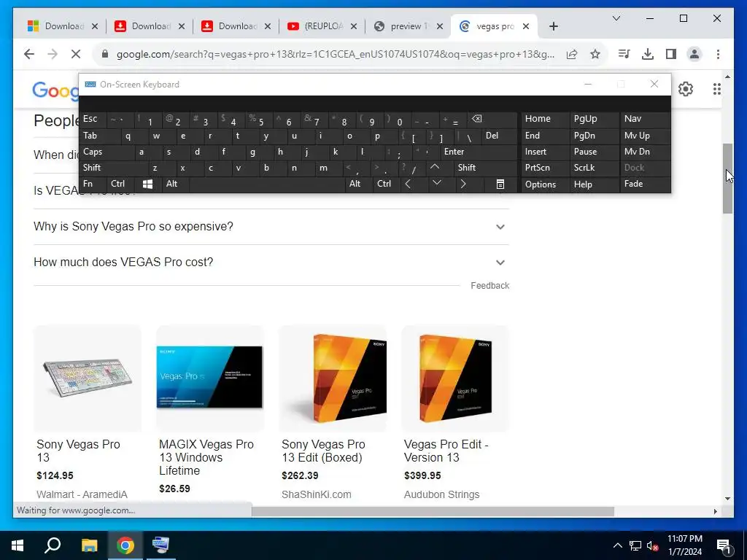This screenshot has height=560, width=747.
Task: Click the Windows key on On-Screen Keyboard
Action: coord(147,184)
